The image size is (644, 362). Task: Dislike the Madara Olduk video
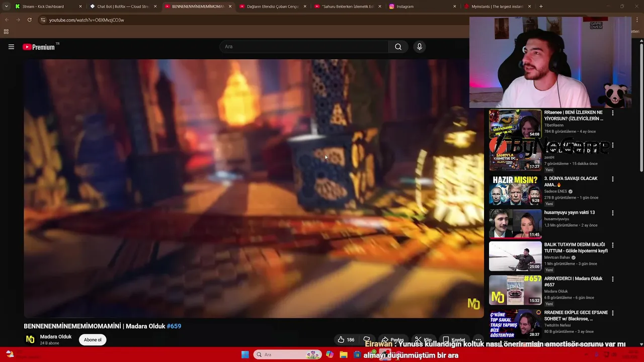[x=367, y=340]
